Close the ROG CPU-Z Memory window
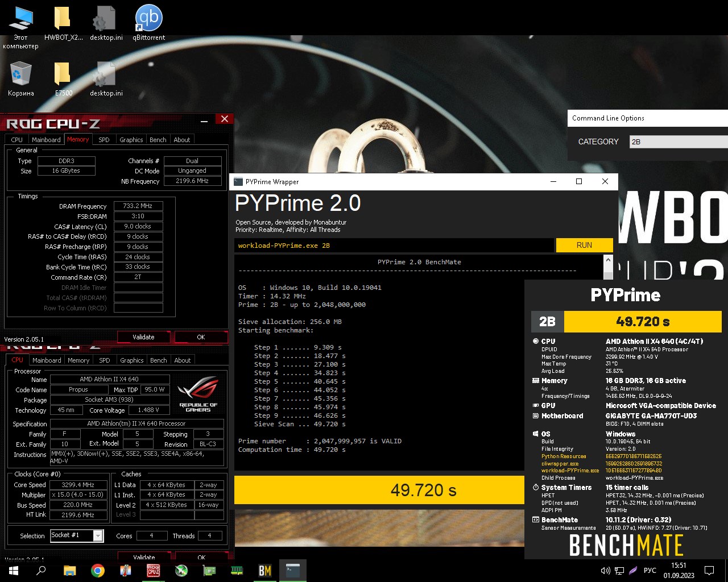This screenshot has width=728, height=582. (225, 119)
